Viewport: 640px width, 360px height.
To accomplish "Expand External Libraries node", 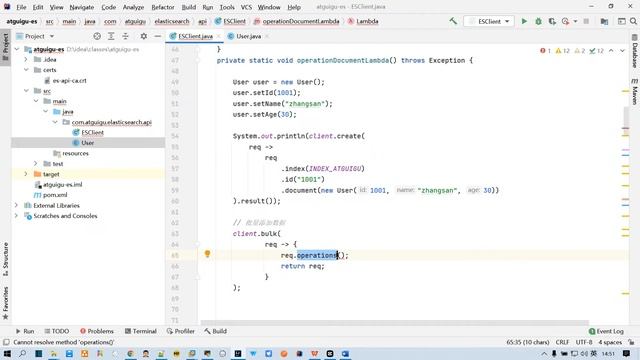I will (16, 205).
